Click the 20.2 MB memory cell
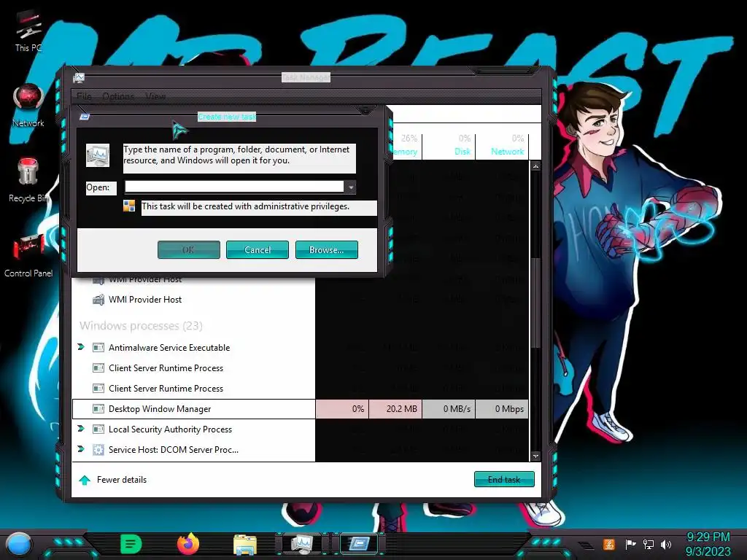The width and height of the screenshot is (747, 560). click(395, 408)
